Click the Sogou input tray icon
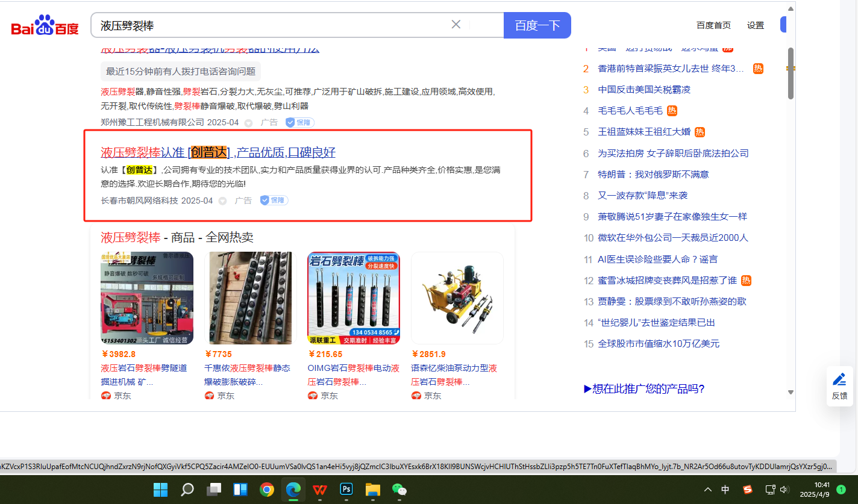Viewport: 858px width, 504px height. [x=748, y=490]
